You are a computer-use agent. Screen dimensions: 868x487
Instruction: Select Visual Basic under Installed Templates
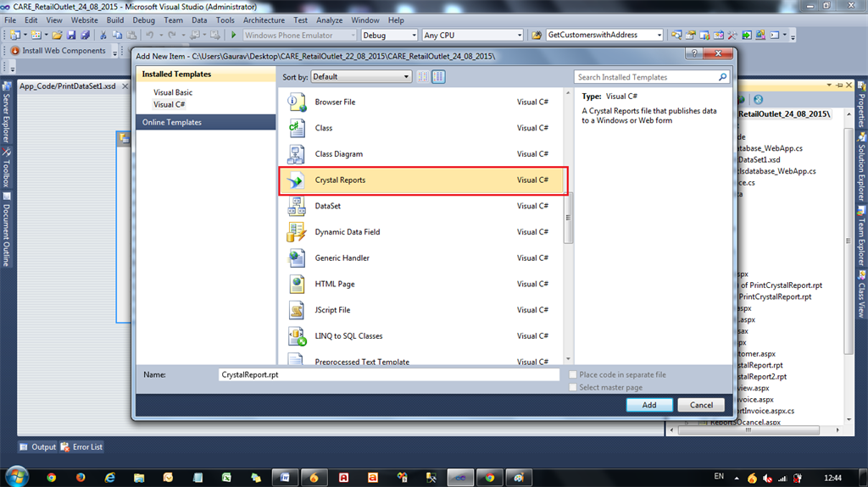pyautogui.click(x=173, y=92)
